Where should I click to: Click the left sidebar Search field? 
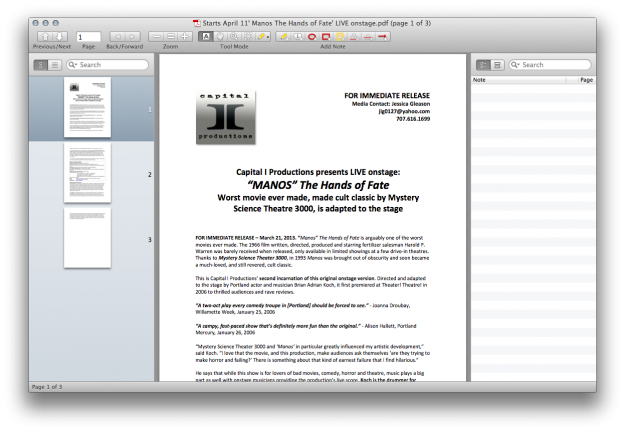108,65
